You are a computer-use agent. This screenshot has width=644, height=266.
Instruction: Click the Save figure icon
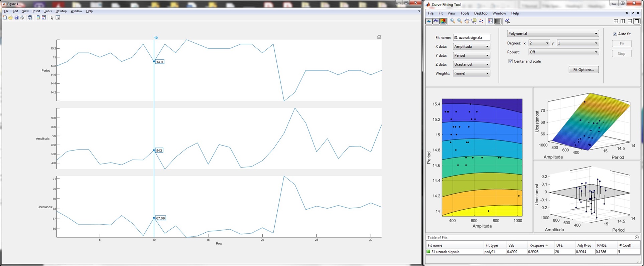tap(16, 18)
